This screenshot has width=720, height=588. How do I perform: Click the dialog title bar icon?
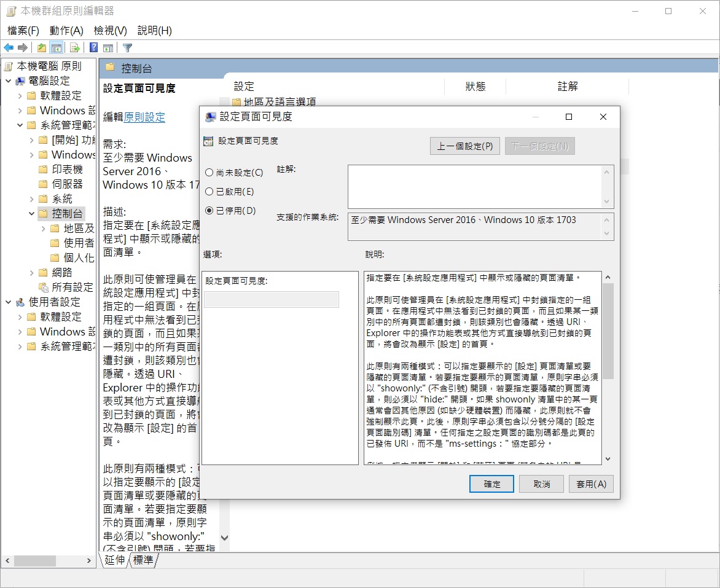pyautogui.click(x=210, y=117)
